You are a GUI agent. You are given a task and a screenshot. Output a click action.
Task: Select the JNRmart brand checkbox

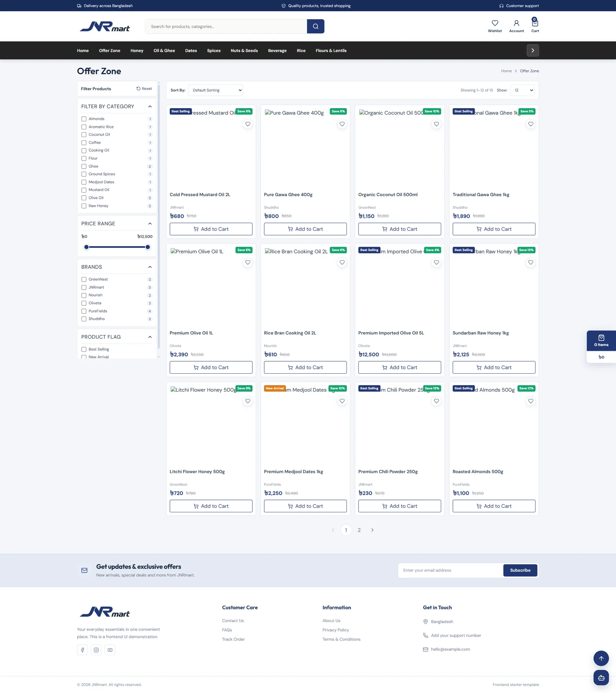[x=84, y=287]
